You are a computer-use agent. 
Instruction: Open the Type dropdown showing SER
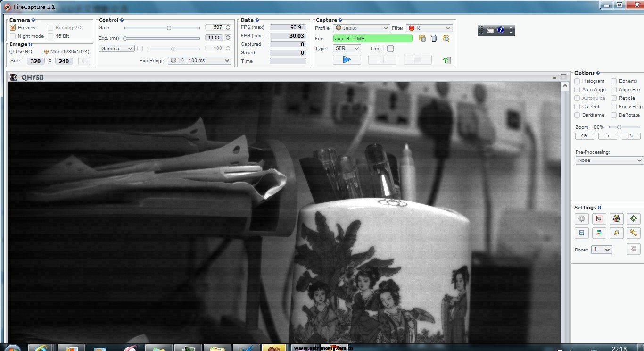point(347,49)
